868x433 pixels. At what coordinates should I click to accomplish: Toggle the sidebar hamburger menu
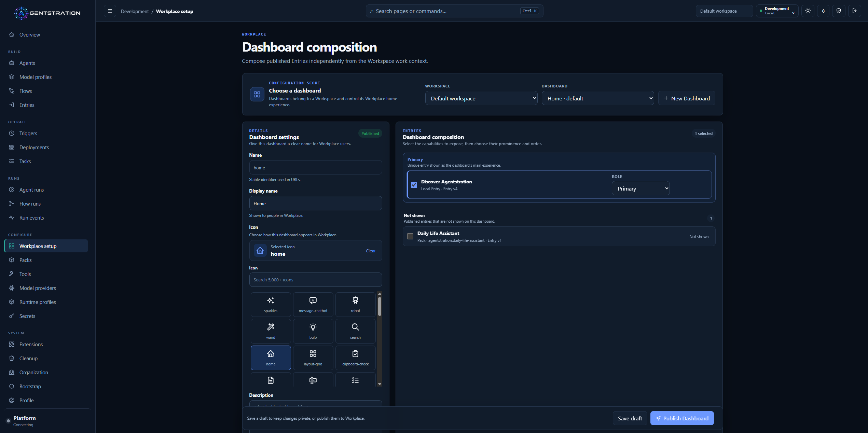[110, 11]
